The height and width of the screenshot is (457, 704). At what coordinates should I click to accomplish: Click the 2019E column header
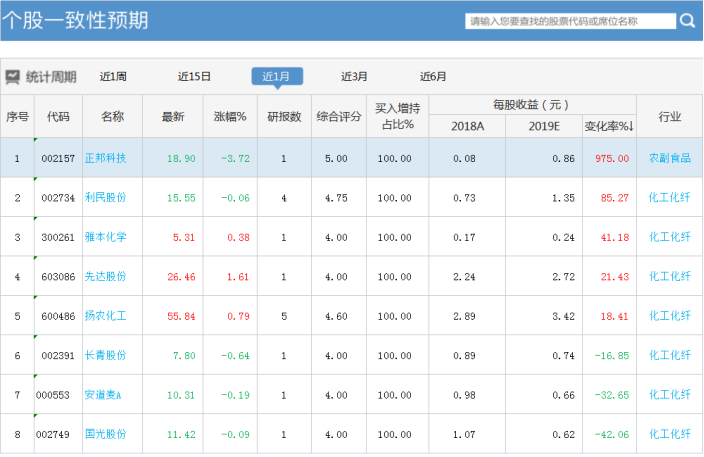pyautogui.click(x=544, y=126)
